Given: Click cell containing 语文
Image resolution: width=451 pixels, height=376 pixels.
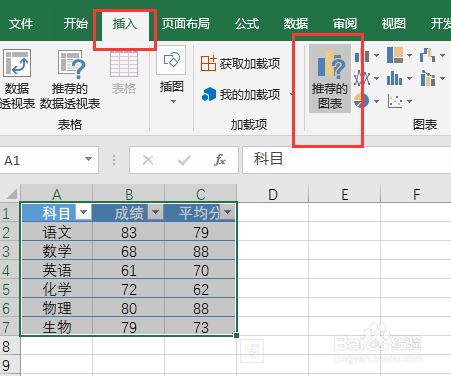Looking at the screenshot, I should pos(57,232).
